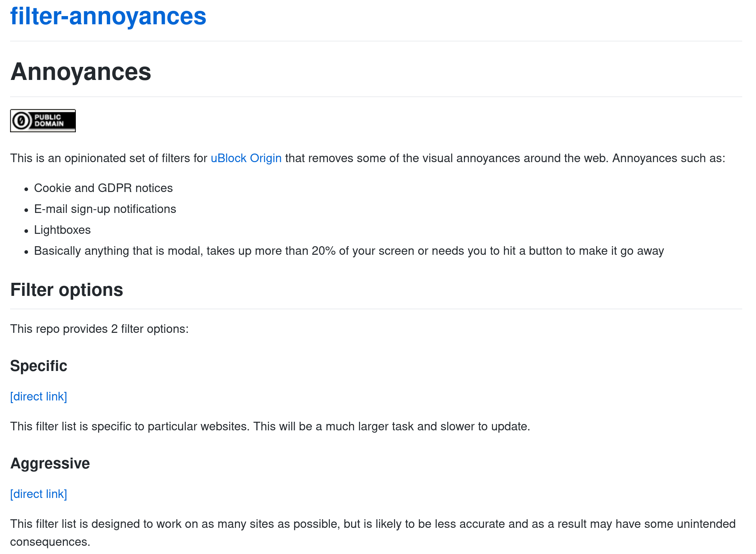Image resolution: width=756 pixels, height=554 pixels.
Task: Click the Annoyances main heading
Action: tap(81, 72)
